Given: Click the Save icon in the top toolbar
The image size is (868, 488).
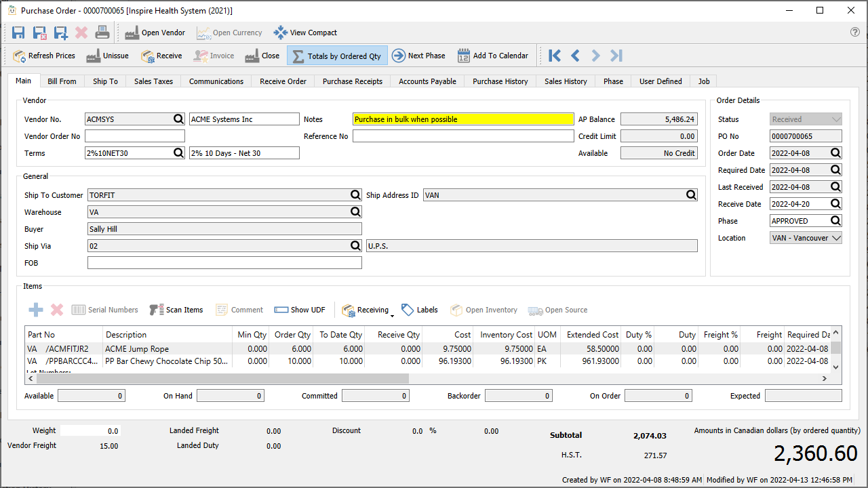Looking at the screenshot, I should point(18,33).
